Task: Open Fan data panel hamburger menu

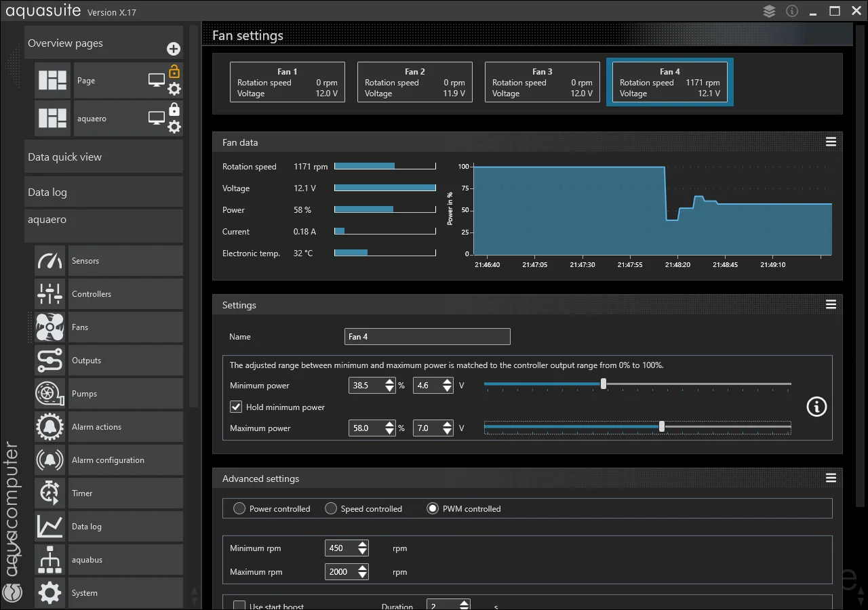Action: pyautogui.click(x=831, y=142)
